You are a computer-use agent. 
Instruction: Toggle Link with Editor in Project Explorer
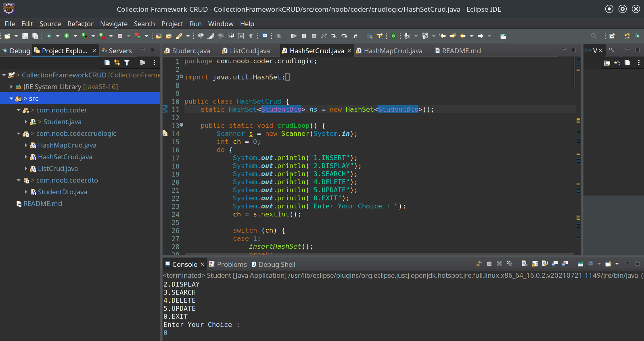[x=117, y=62]
